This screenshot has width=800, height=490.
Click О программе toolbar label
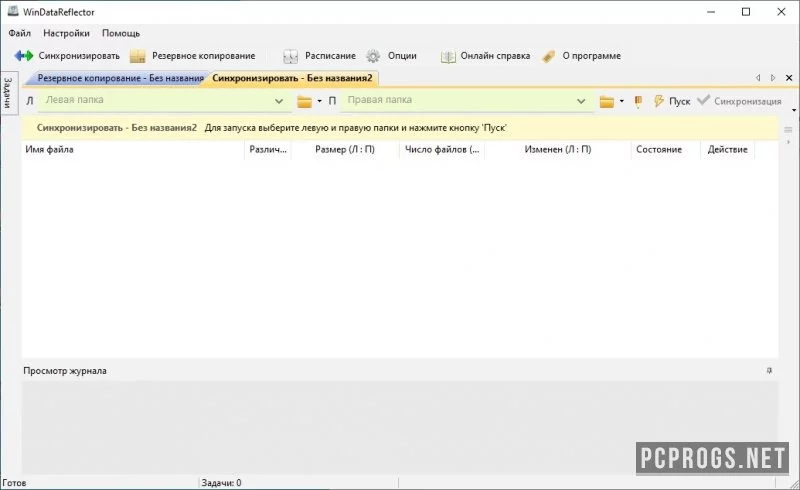[x=591, y=56]
